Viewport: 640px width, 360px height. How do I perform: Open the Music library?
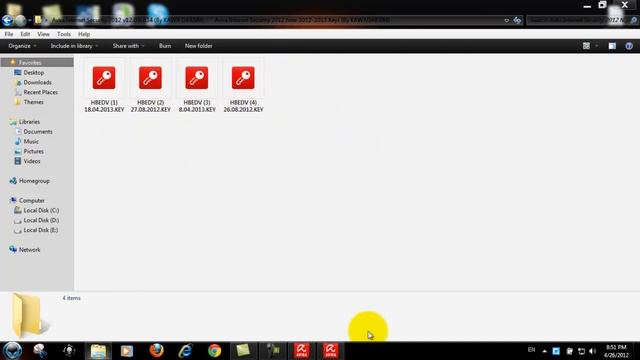[31, 142]
